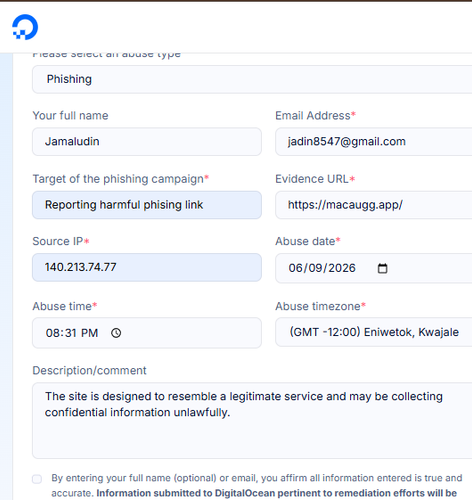Select the PM segment in Abuse time
Viewport: 472px width, 500px height.
(89, 333)
